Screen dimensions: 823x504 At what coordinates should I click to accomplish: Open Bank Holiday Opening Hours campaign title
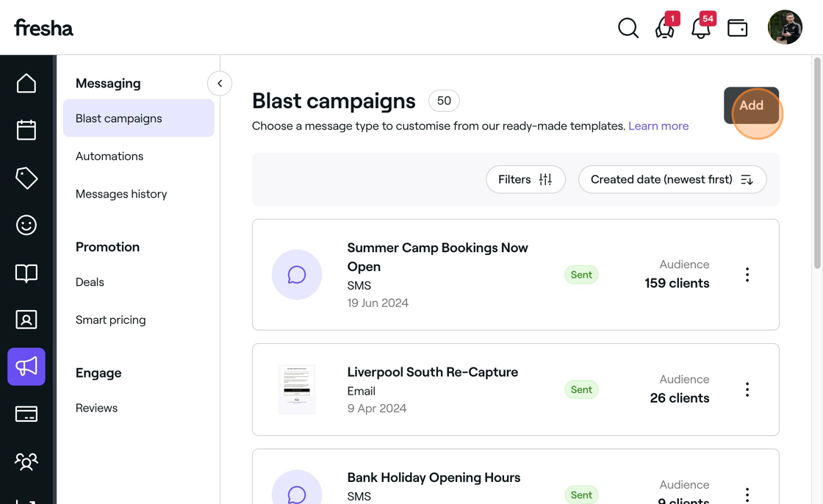pyautogui.click(x=434, y=478)
